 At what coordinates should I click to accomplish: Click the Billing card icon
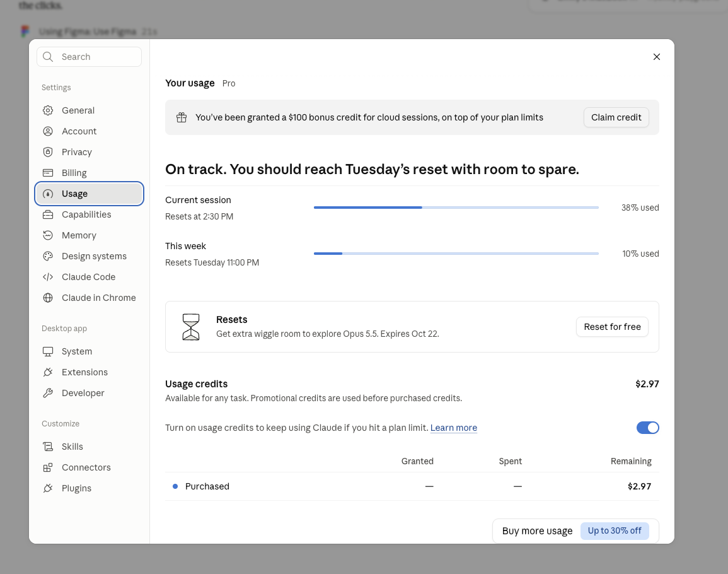coord(48,173)
